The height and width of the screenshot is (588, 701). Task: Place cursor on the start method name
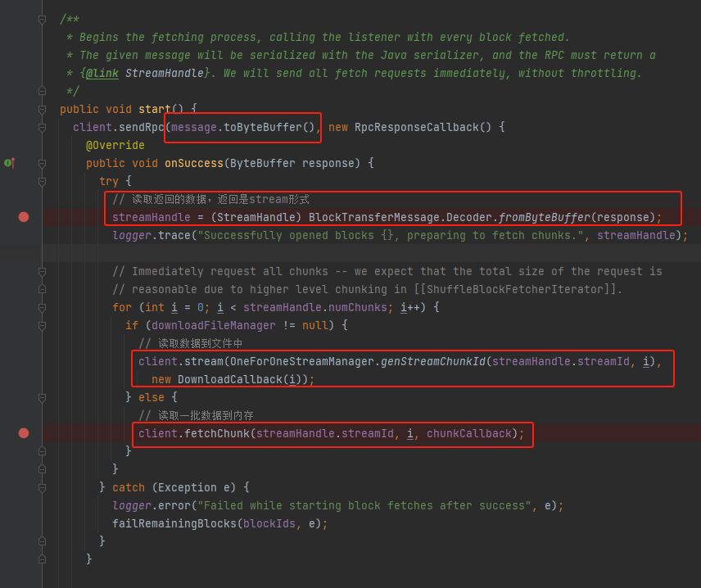point(155,109)
